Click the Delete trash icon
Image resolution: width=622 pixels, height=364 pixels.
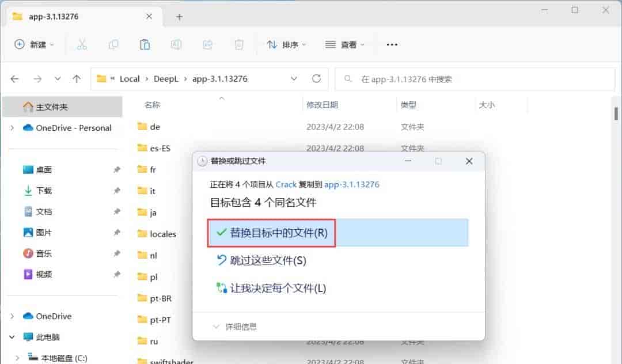[x=239, y=44]
